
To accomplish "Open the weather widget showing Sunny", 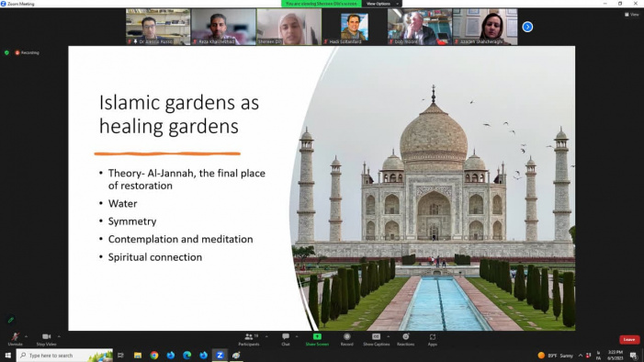I will pyautogui.click(x=555, y=356).
